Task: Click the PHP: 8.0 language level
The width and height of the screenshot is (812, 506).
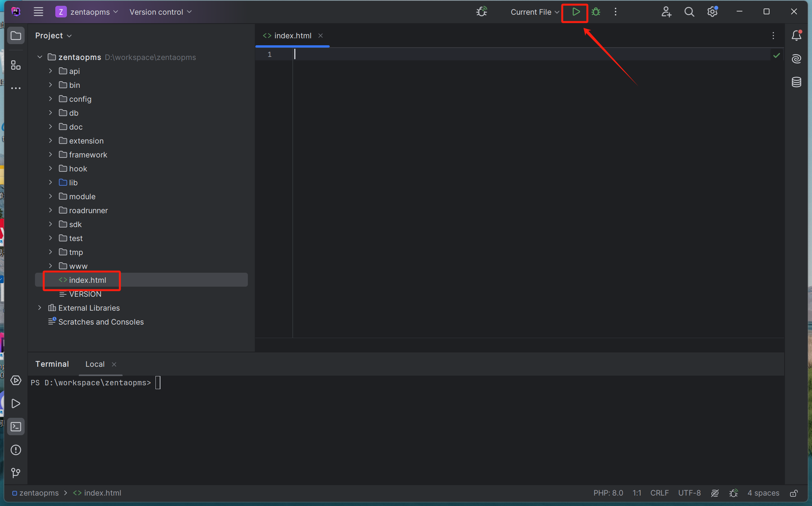Action: tap(608, 493)
